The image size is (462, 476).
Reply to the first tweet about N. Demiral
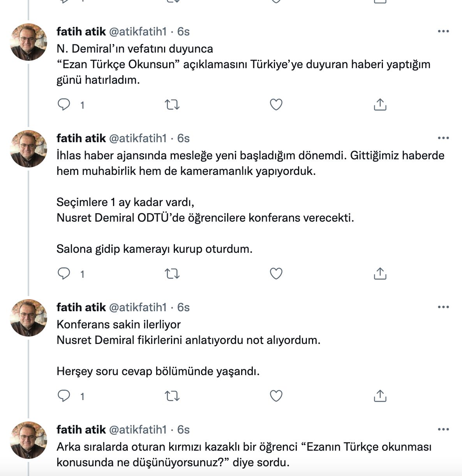pyautogui.click(x=65, y=104)
